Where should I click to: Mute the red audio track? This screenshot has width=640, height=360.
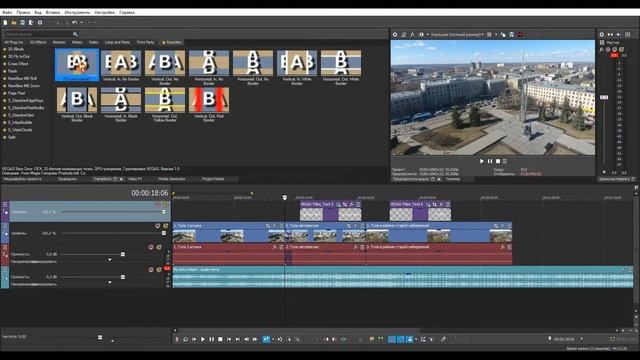(151, 247)
